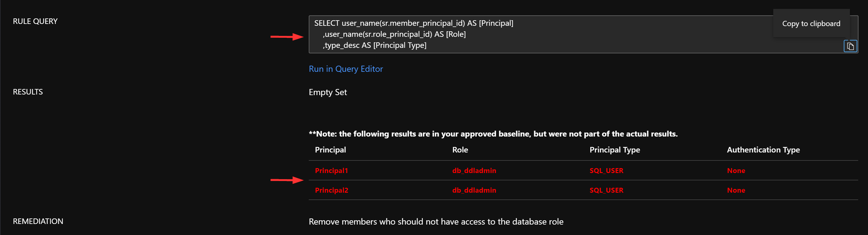Click the SQL_USER value for Principal1
This screenshot has width=868, height=235.
click(x=606, y=171)
